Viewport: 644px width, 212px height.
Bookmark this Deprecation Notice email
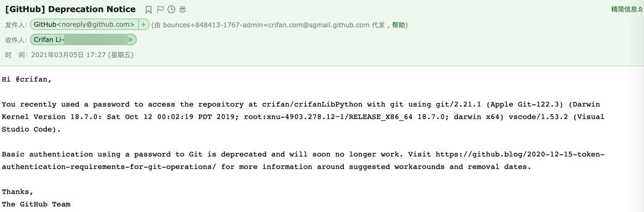(x=148, y=9)
